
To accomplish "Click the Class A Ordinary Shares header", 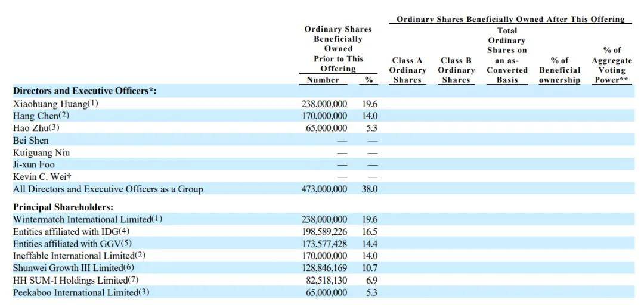I will pyautogui.click(x=407, y=70).
